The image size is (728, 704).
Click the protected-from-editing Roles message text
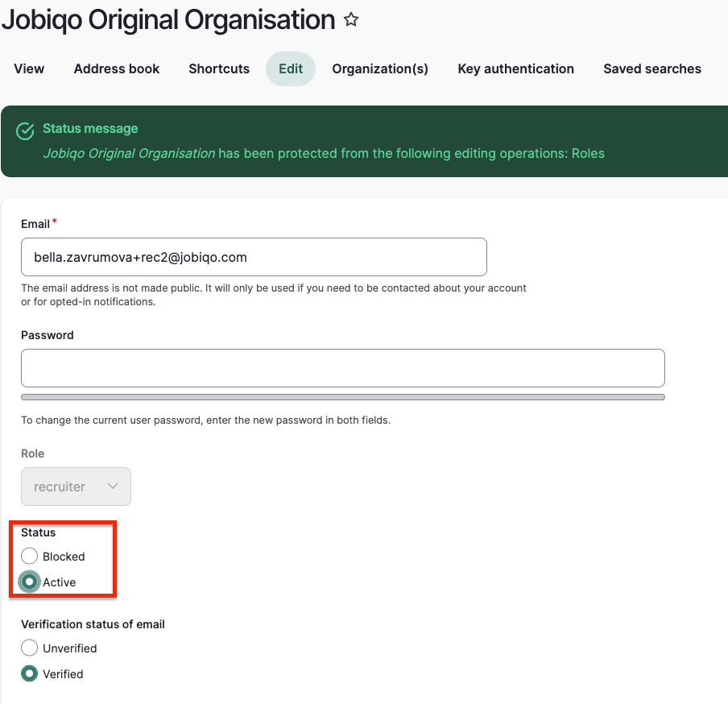[x=324, y=153]
